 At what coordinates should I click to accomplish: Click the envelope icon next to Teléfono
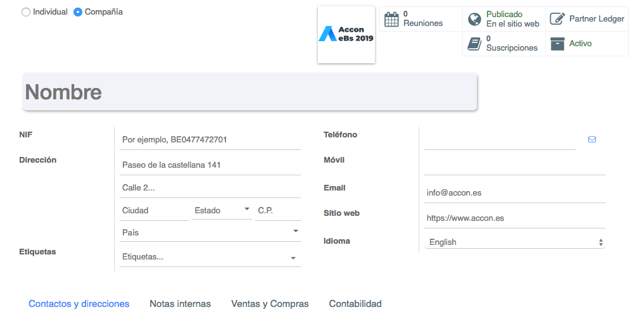(x=592, y=139)
